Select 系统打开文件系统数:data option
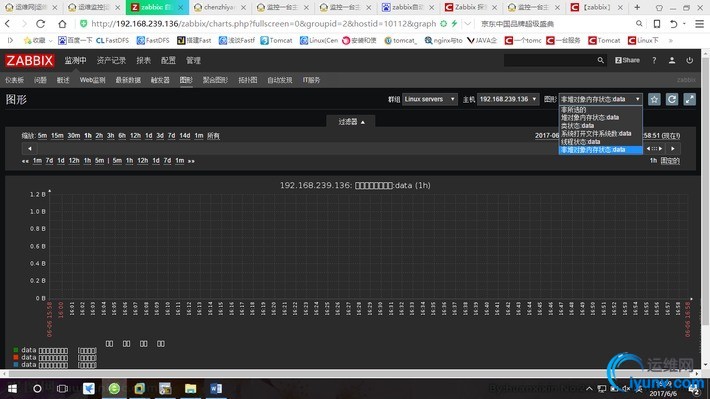The image size is (710, 399). (x=600, y=134)
